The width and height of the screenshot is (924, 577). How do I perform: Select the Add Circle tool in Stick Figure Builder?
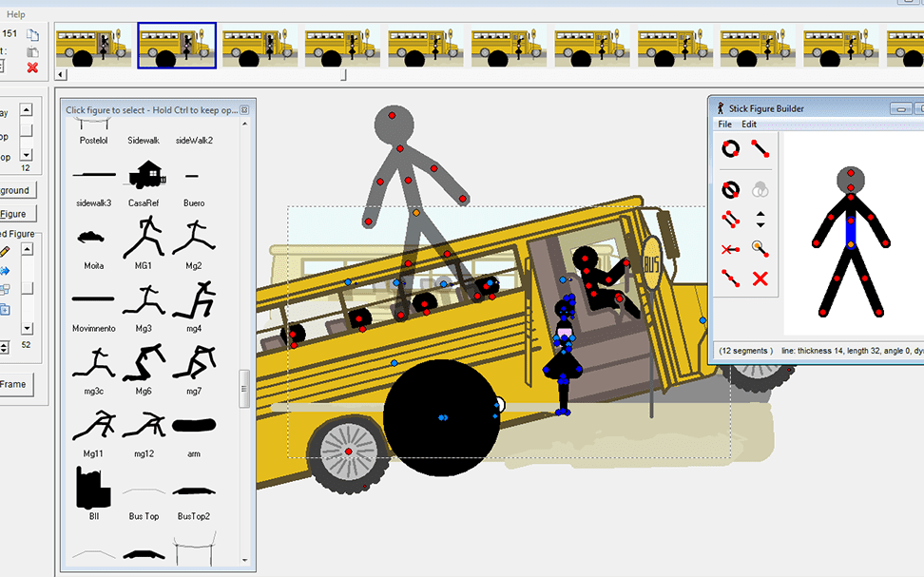click(730, 149)
